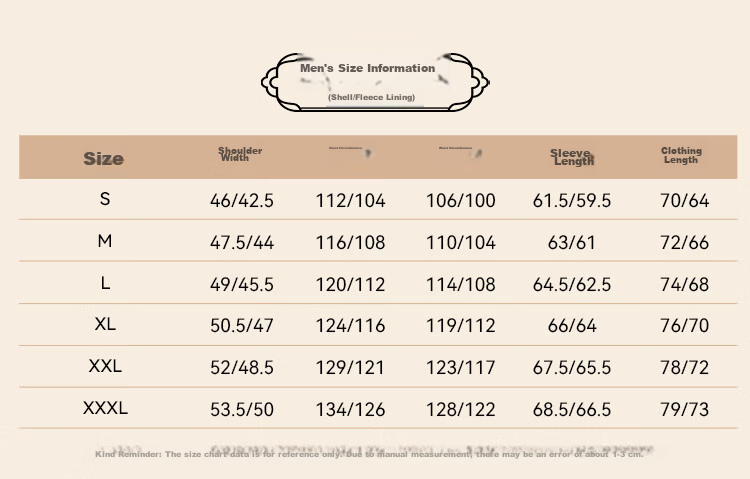Click the Clothing Length column header
The image size is (750, 479).
pos(681,155)
